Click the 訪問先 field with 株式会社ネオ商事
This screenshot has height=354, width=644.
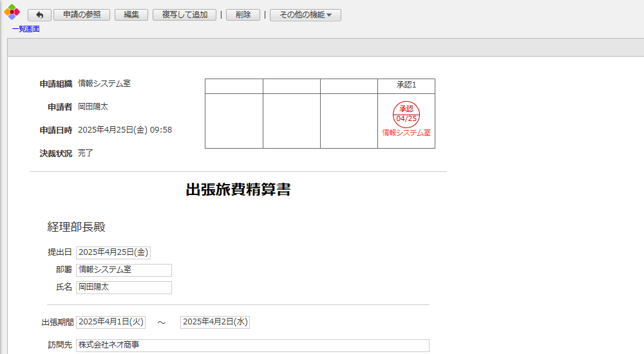tap(252, 346)
